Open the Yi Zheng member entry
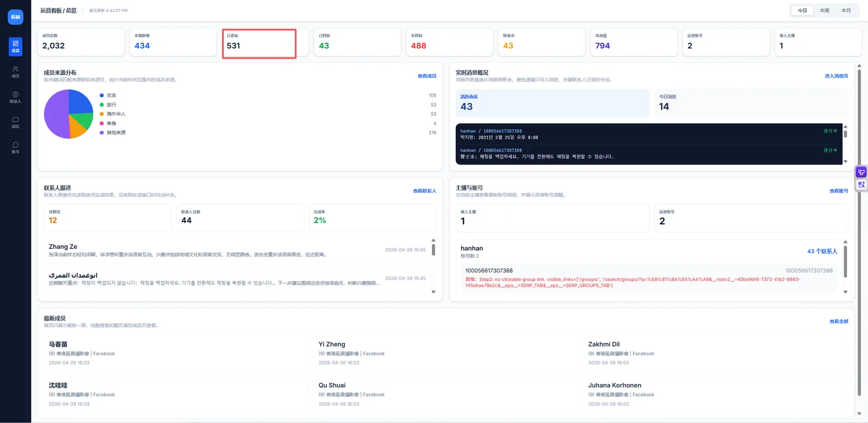This screenshot has height=423, width=868. tap(445, 353)
